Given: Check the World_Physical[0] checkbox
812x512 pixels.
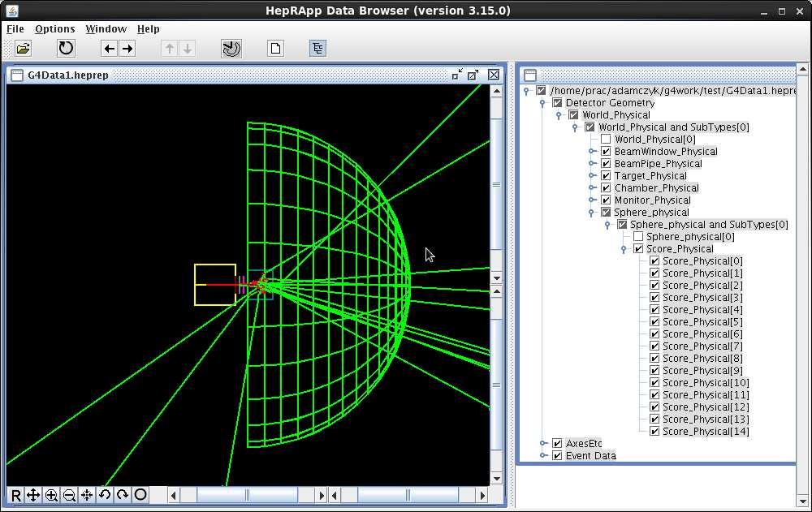Looking at the screenshot, I should tap(606, 140).
